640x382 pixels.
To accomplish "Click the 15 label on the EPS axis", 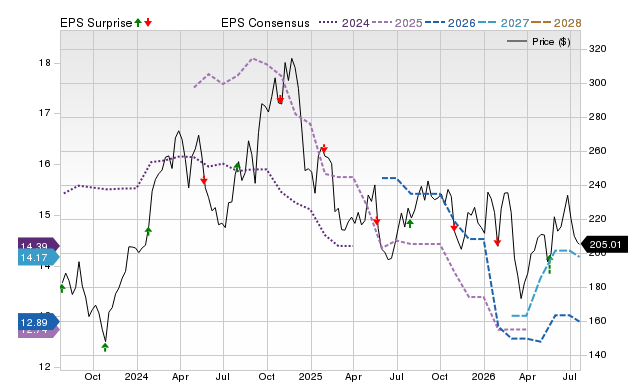I will pos(44,215).
